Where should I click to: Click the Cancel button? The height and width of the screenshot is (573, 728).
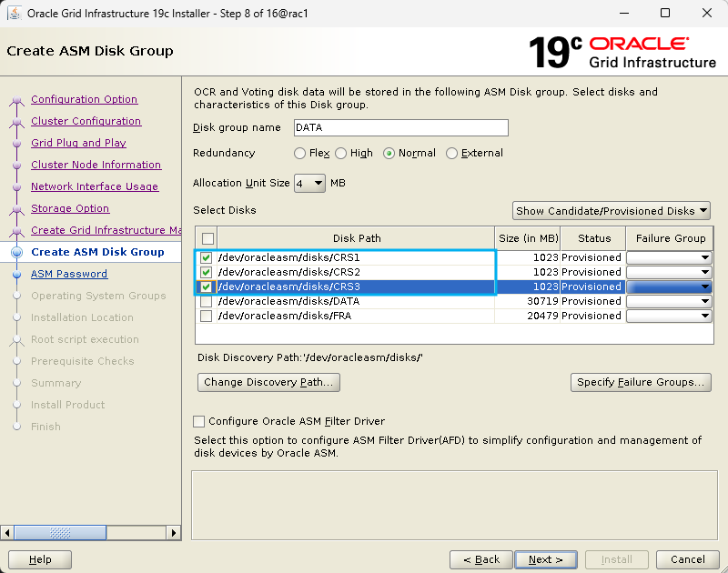point(688,559)
